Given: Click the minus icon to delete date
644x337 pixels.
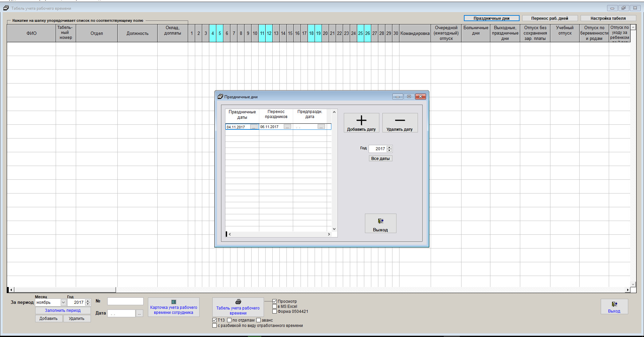Looking at the screenshot, I should coord(400,120).
